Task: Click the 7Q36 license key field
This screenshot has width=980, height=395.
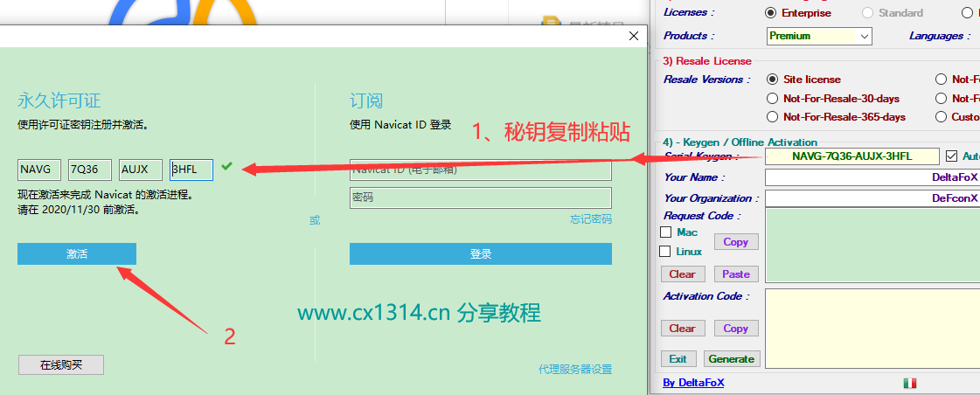Action: (90, 170)
